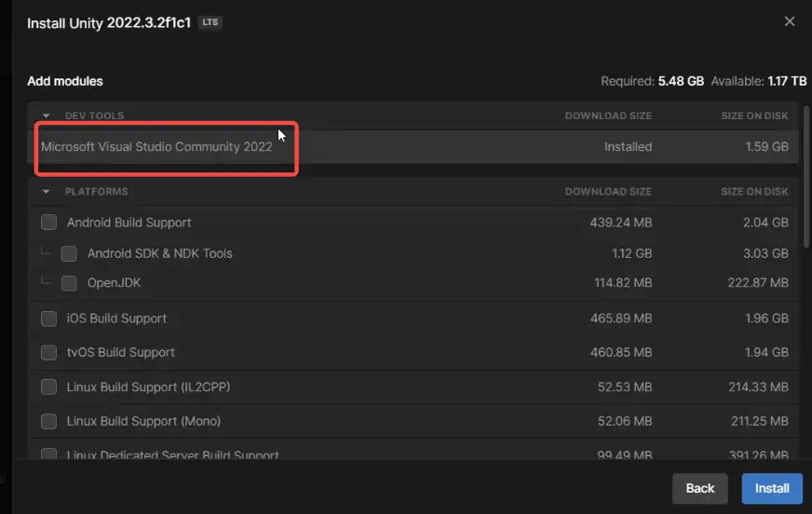Click the Install button
The image size is (812, 514).
pyautogui.click(x=772, y=488)
